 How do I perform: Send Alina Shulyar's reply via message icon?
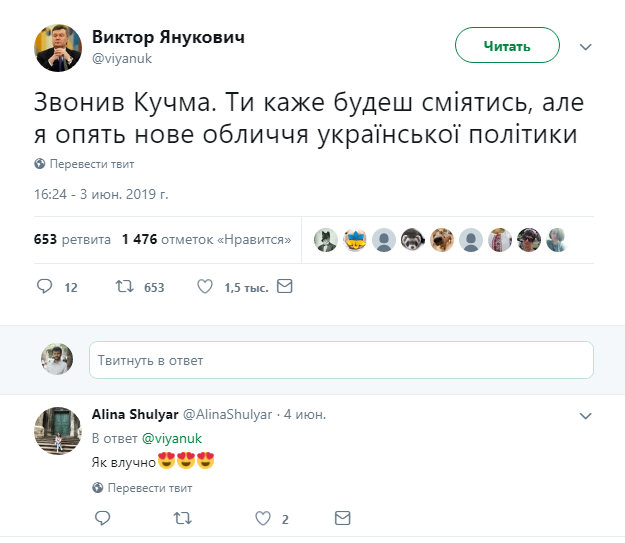point(342,518)
